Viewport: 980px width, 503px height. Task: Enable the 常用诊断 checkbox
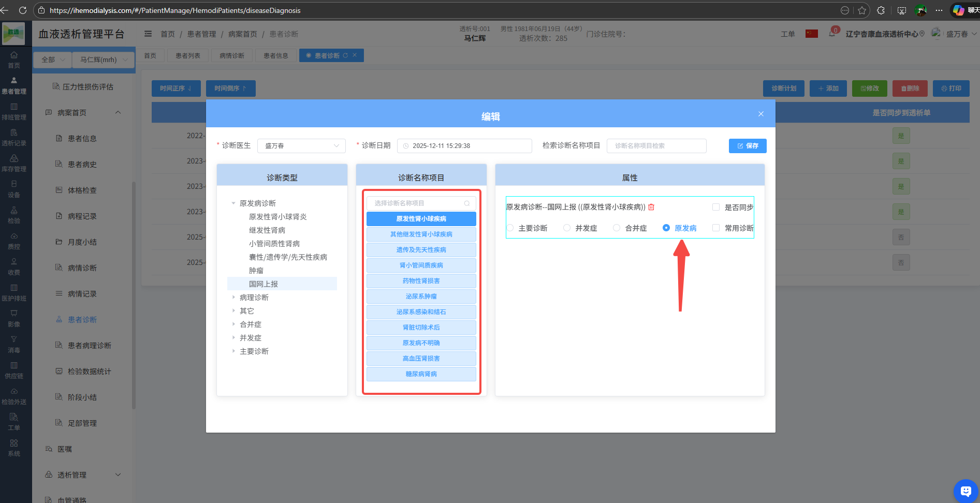[x=716, y=228]
